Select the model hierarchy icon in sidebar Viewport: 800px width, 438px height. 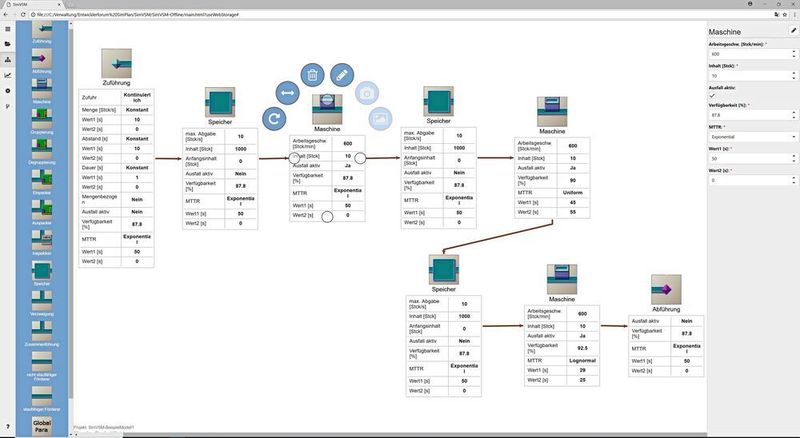tap(7, 60)
